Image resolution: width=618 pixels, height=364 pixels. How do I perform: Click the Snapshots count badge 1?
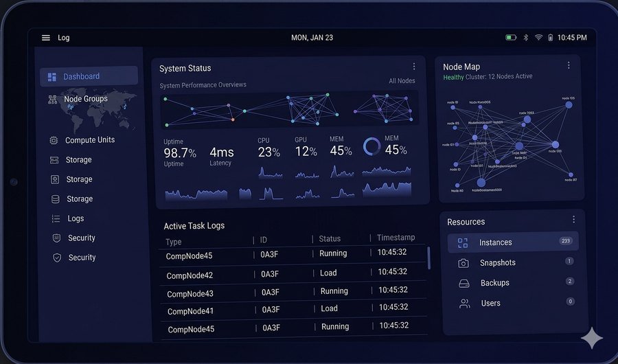569,261
